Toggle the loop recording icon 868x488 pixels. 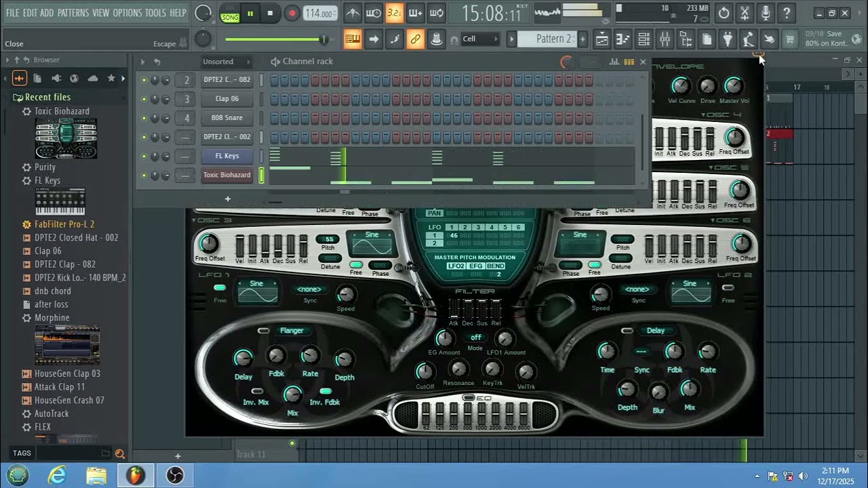(x=437, y=13)
